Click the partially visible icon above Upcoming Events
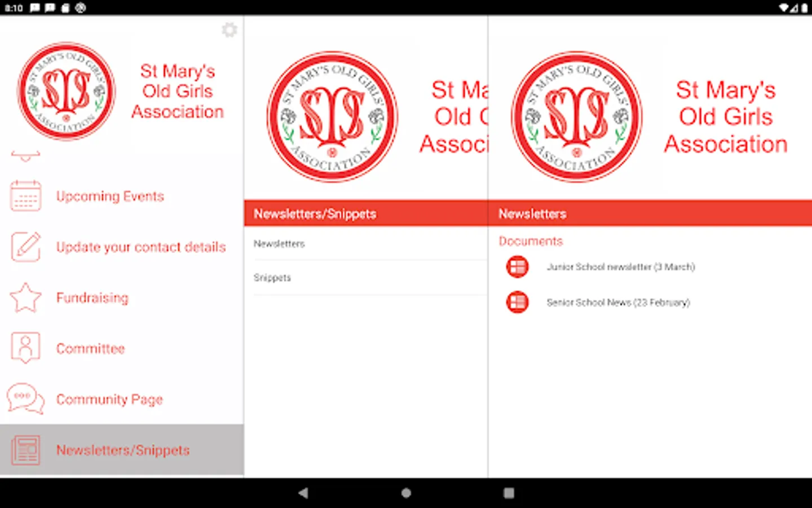 (25, 156)
